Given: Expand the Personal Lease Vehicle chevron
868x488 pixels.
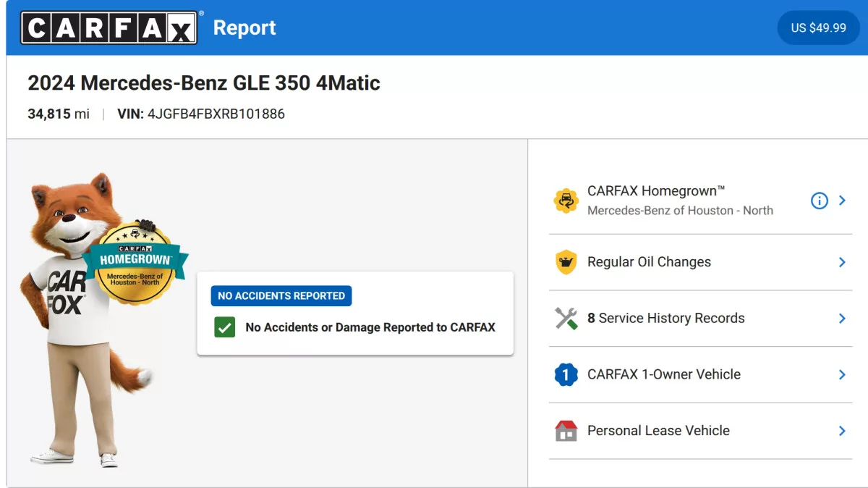Looking at the screenshot, I should click(842, 431).
